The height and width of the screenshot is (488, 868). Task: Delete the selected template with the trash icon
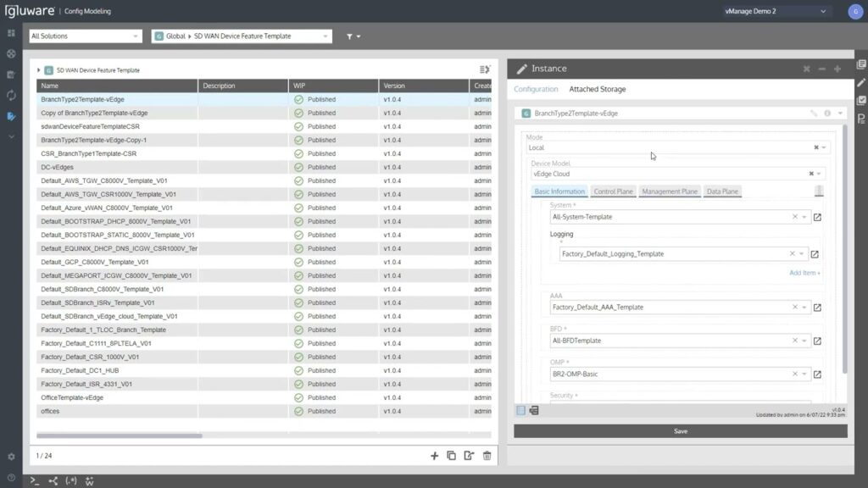487,456
